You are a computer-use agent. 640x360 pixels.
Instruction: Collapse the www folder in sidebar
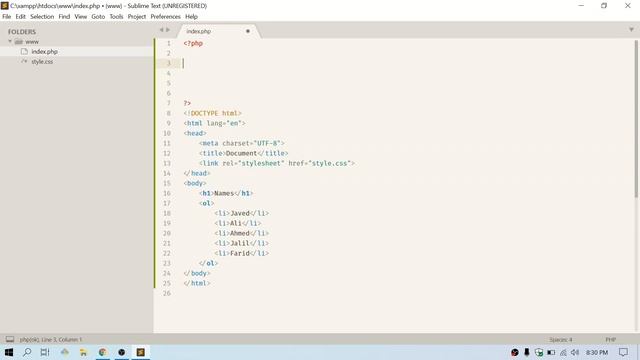click(x=10, y=42)
